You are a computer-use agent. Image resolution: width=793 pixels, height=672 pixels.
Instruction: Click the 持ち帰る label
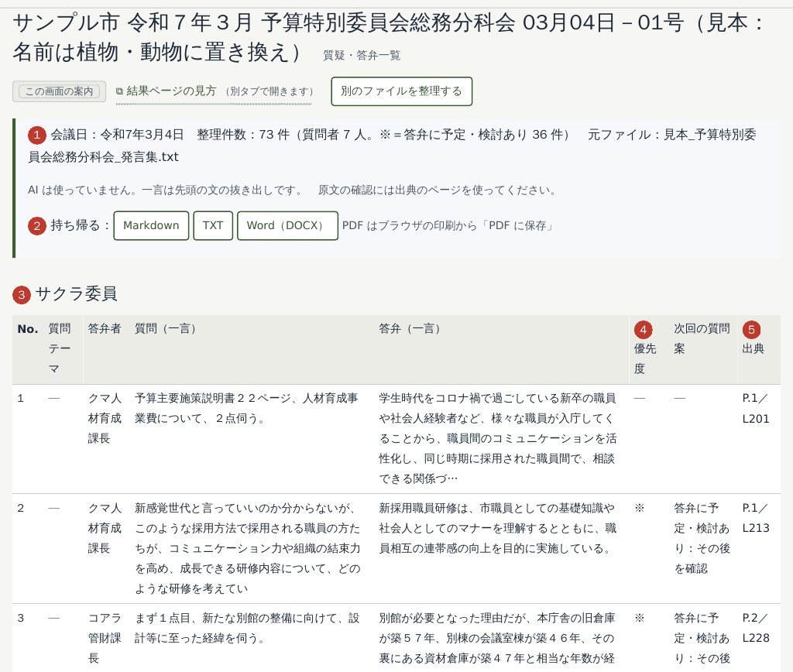click(x=80, y=225)
